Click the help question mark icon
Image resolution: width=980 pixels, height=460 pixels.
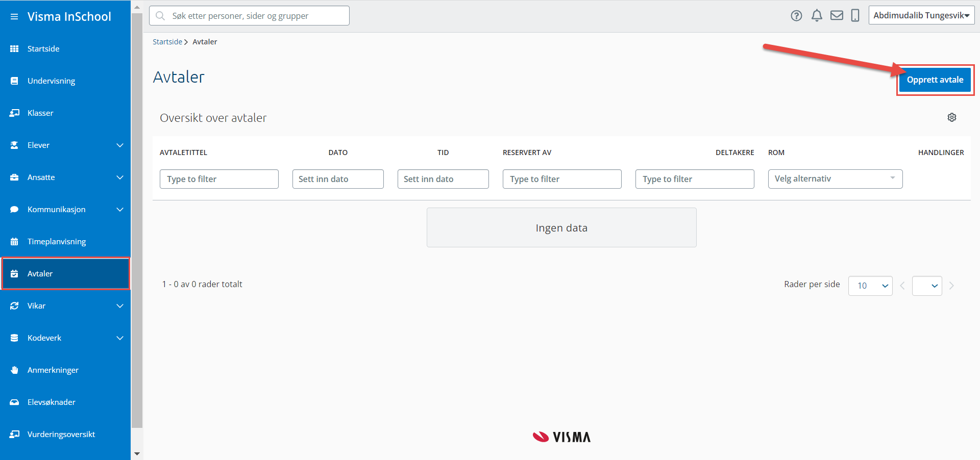tap(796, 16)
